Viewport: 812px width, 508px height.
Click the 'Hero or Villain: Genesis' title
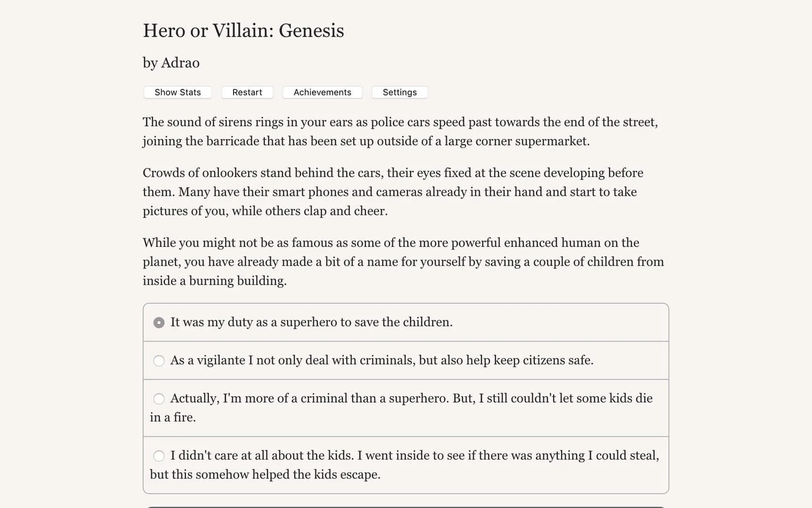click(243, 30)
